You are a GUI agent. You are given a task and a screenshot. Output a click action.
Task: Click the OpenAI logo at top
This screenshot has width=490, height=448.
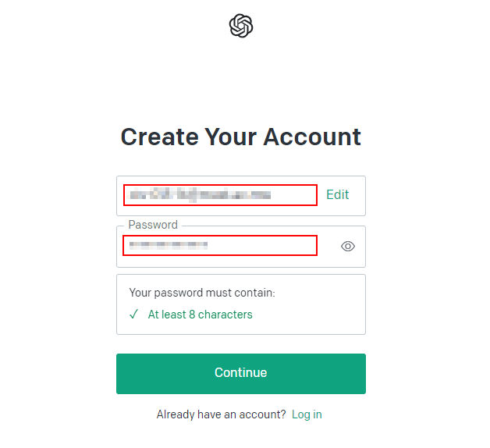(241, 26)
